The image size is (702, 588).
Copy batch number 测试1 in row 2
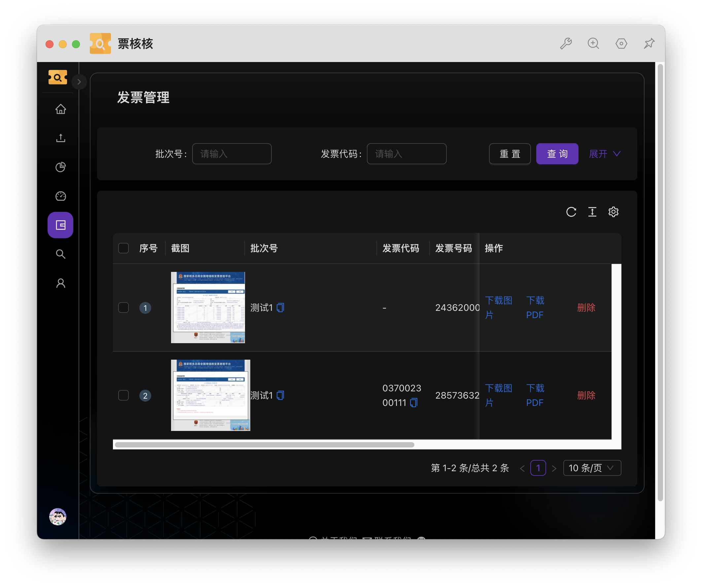pos(280,395)
